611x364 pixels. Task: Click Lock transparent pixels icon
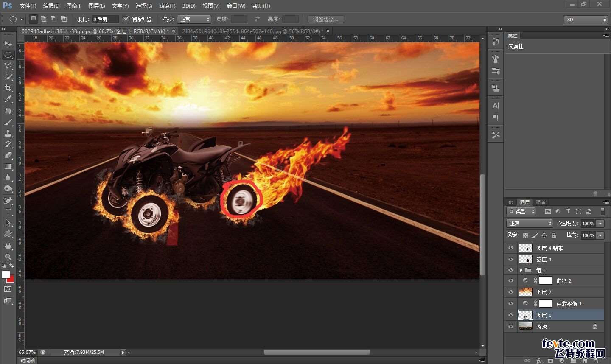[x=525, y=235]
